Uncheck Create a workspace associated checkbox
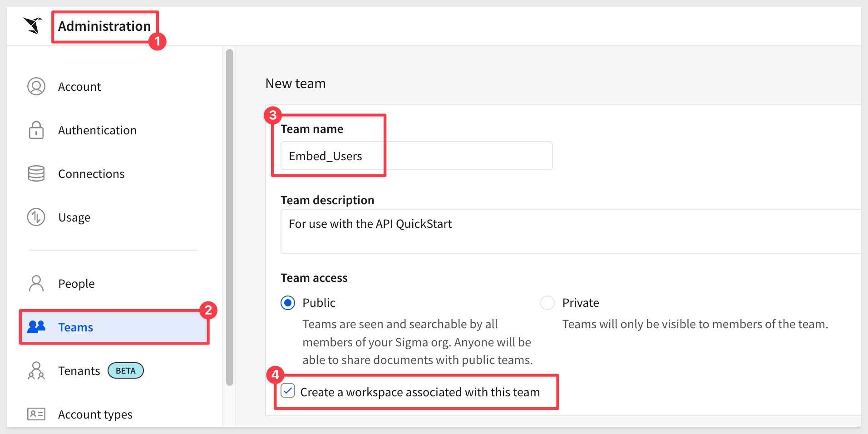Image resolution: width=868 pixels, height=434 pixels. pos(288,391)
